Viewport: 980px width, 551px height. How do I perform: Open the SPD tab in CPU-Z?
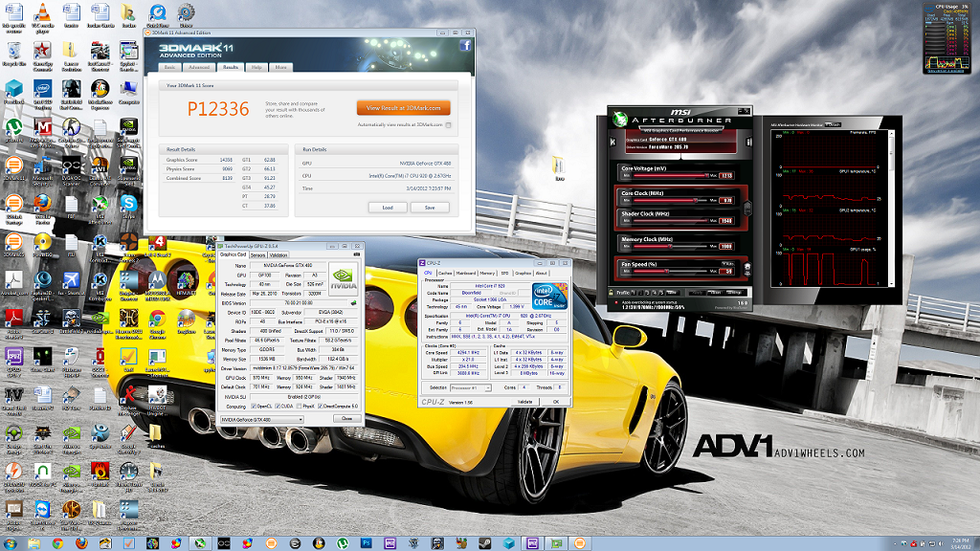[505, 273]
